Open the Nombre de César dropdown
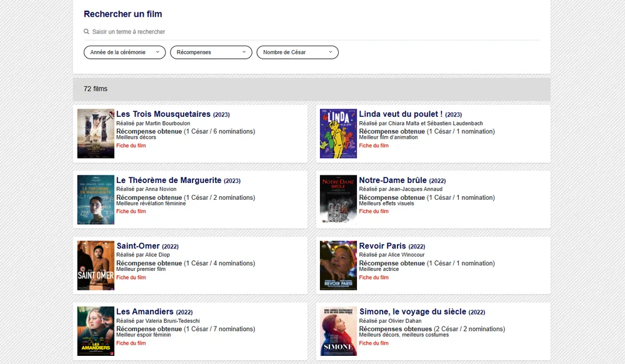Screen dimensions: 625x364 (x=297, y=52)
